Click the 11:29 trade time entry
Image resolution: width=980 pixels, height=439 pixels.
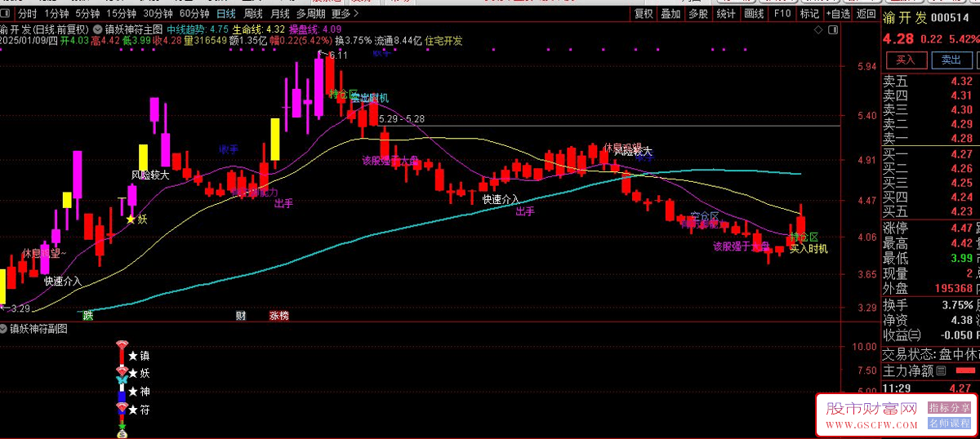pyautogui.click(x=898, y=388)
